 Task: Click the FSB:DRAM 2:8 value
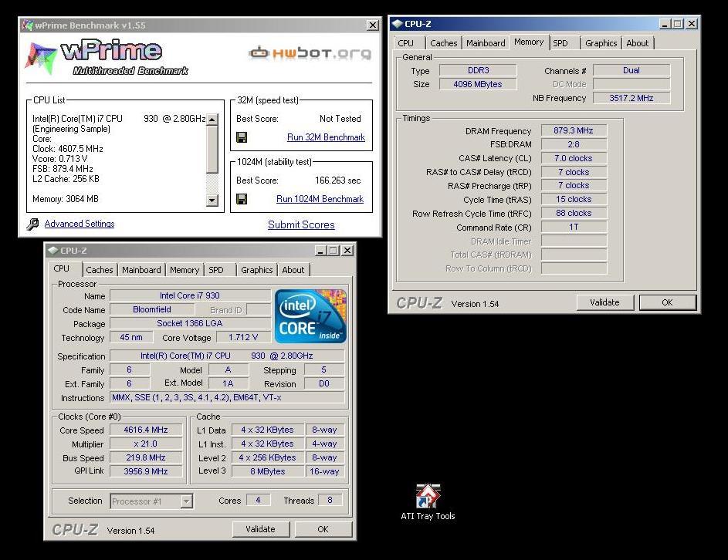click(574, 144)
